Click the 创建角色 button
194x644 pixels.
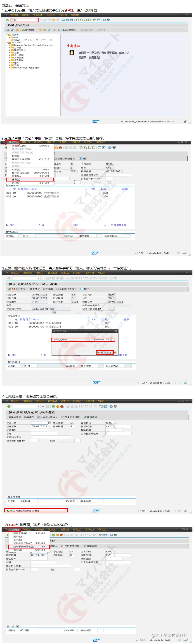point(69,30)
